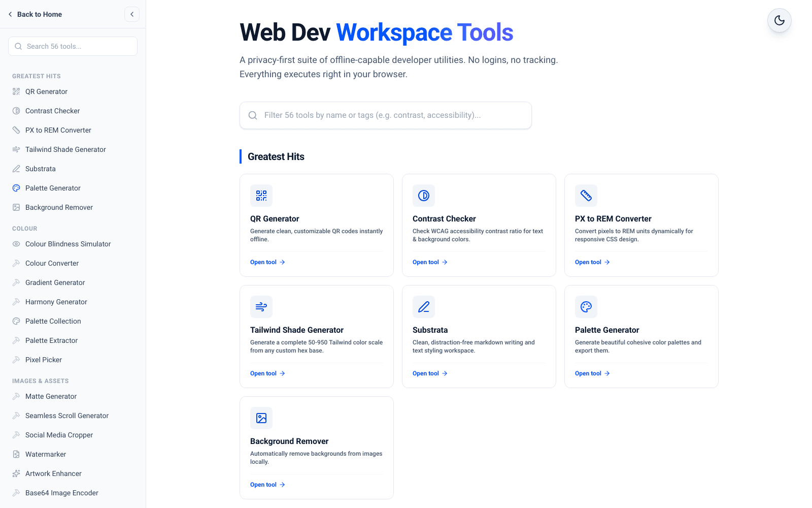The width and height of the screenshot is (812, 508).
Task: Open tool link on QR Generator card
Action: tap(268, 262)
